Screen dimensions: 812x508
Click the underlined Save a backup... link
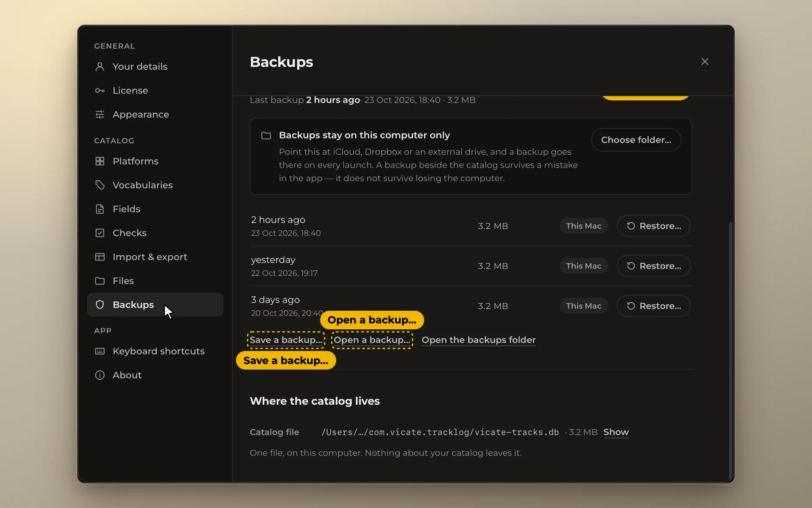(286, 340)
